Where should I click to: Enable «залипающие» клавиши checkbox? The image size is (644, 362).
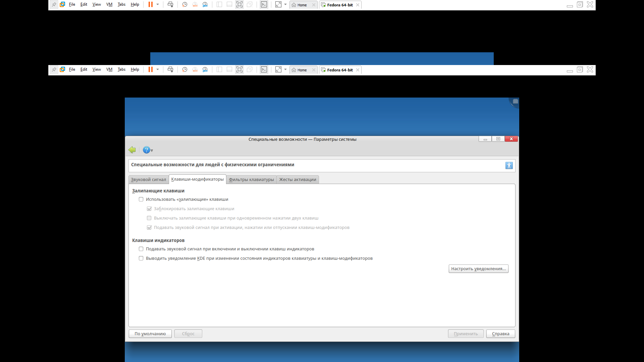[x=141, y=199]
